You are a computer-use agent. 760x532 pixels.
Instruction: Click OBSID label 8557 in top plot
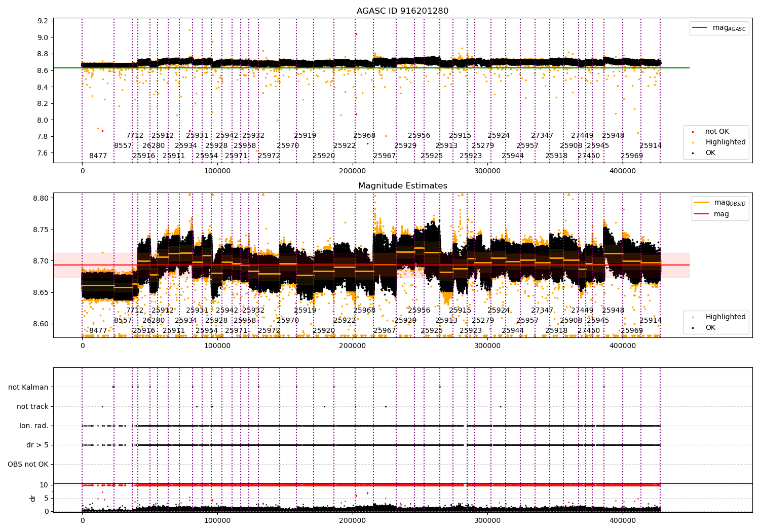point(123,146)
